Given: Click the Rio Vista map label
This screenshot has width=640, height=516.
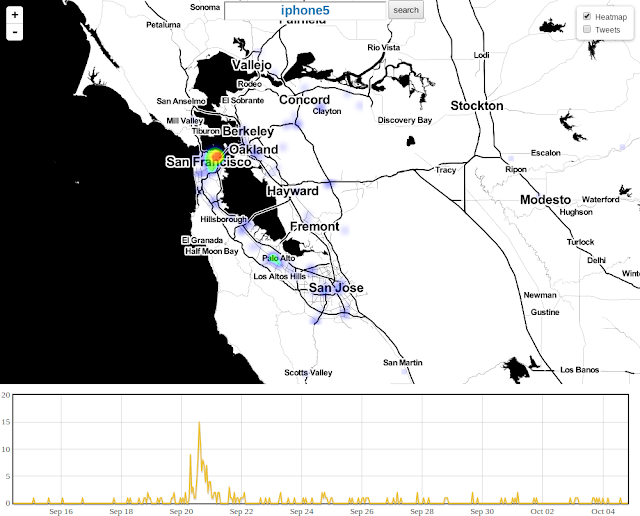Looking at the screenshot, I should (x=384, y=47).
